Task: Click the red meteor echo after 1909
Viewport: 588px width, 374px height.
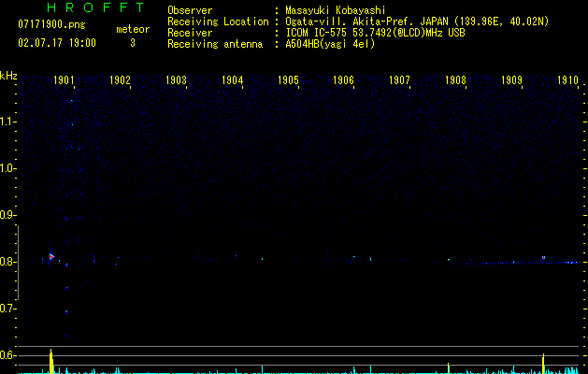Action: pos(543,258)
